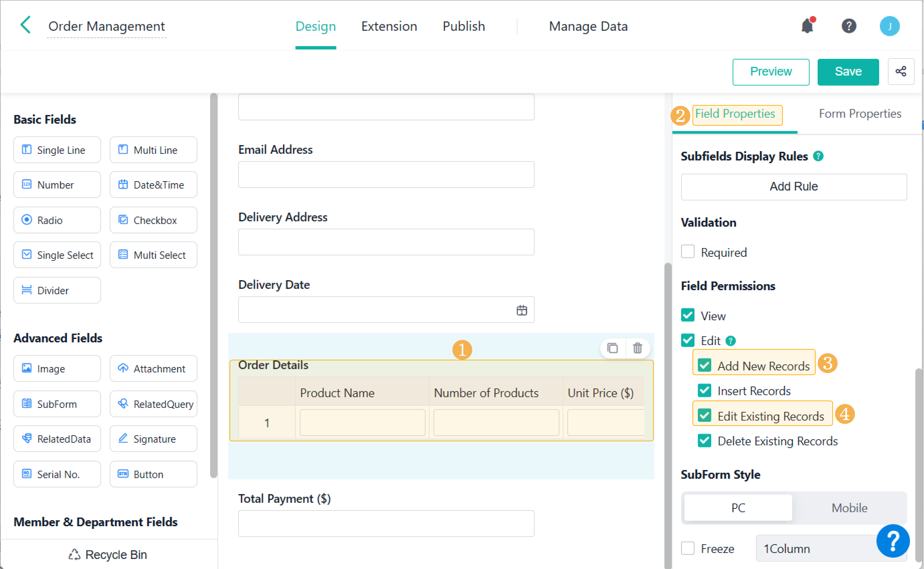Click the back arrow beside Order Management
This screenshot has height=569, width=924.
pyautogui.click(x=26, y=25)
